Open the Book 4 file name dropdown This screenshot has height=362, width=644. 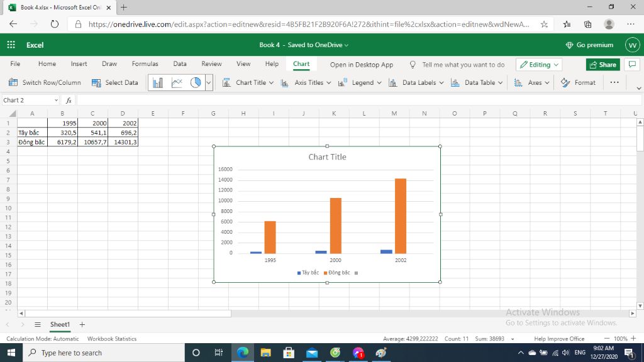click(x=304, y=45)
